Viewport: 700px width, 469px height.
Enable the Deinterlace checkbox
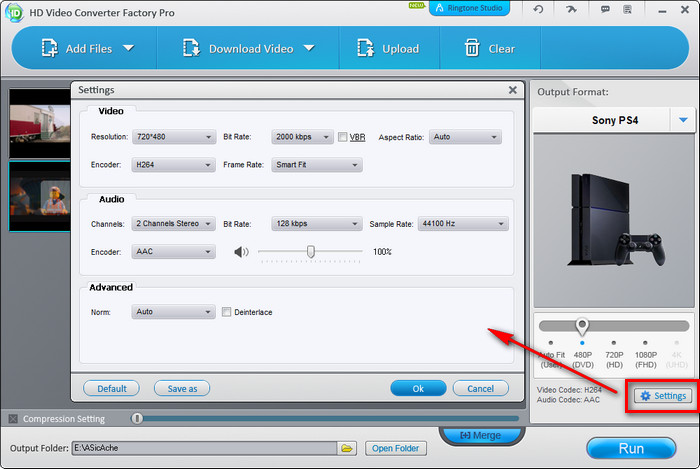click(x=226, y=312)
